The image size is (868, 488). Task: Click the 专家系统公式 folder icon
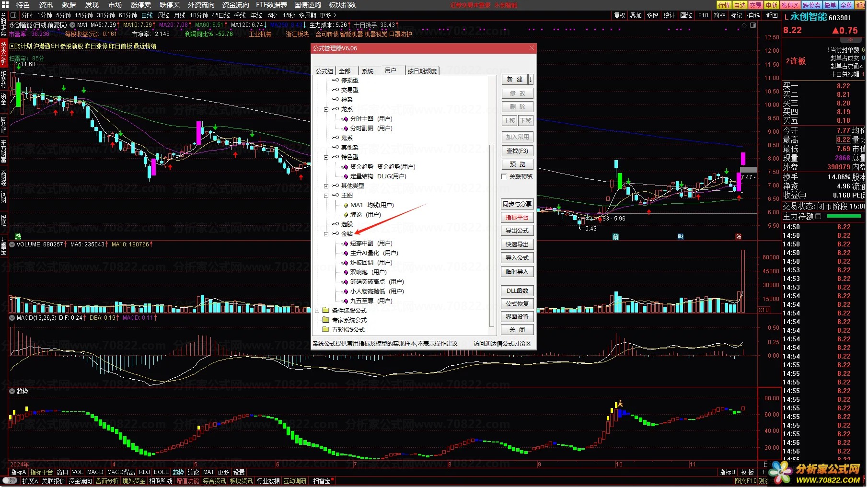click(x=326, y=320)
